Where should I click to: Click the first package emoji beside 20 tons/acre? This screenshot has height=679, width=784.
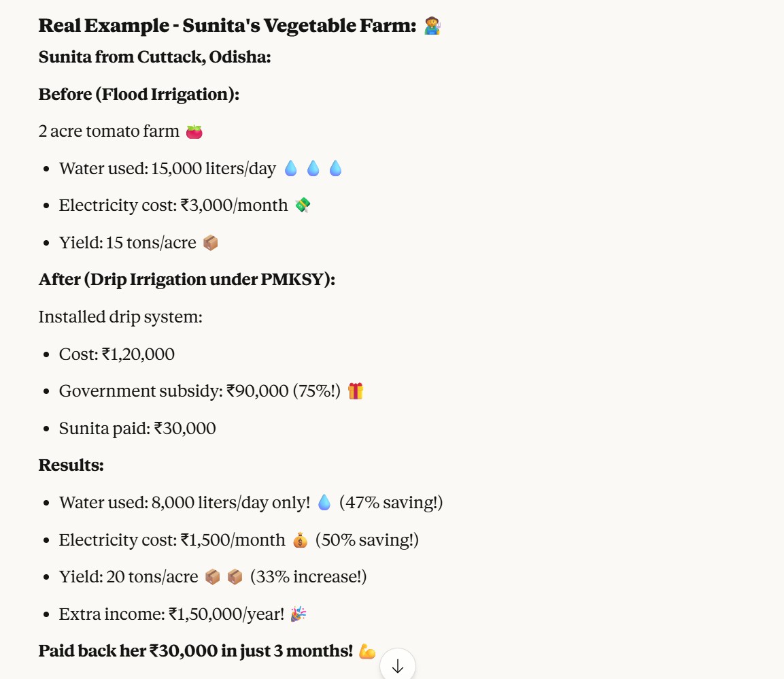[213, 577]
